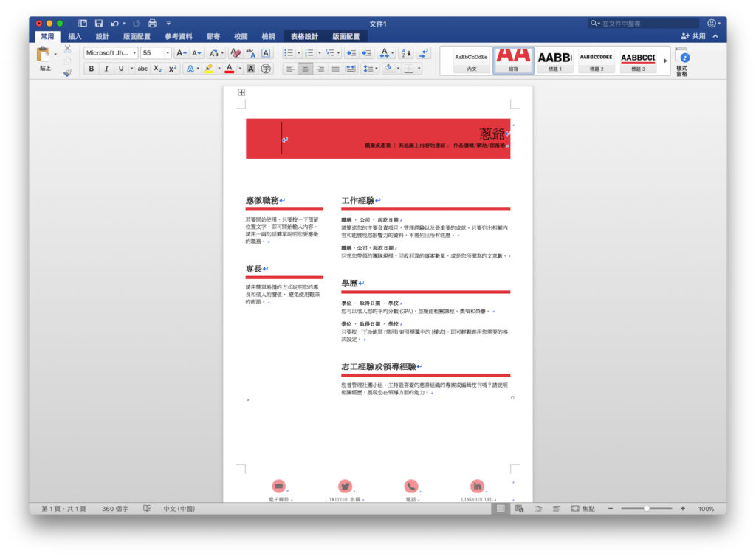Switch to the 參考資料 tab
This screenshot has width=756, height=556.
[179, 36]
